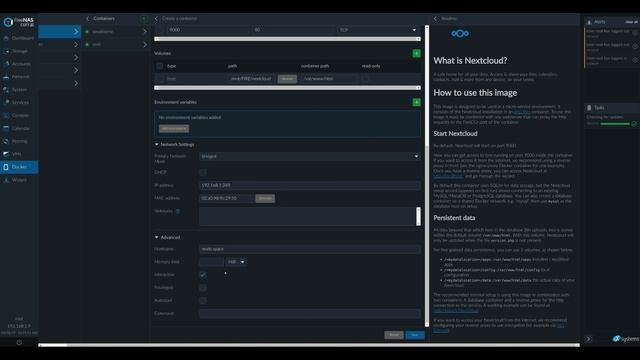Expand the highlighted blue row's chevron

pos(76,31)
